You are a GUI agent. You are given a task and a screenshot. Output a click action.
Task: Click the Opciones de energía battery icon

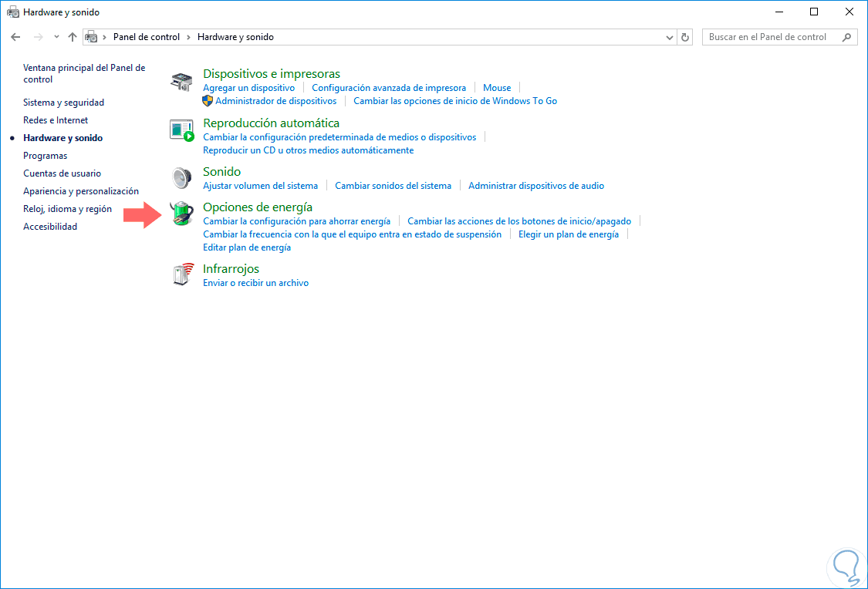[181, 214]
